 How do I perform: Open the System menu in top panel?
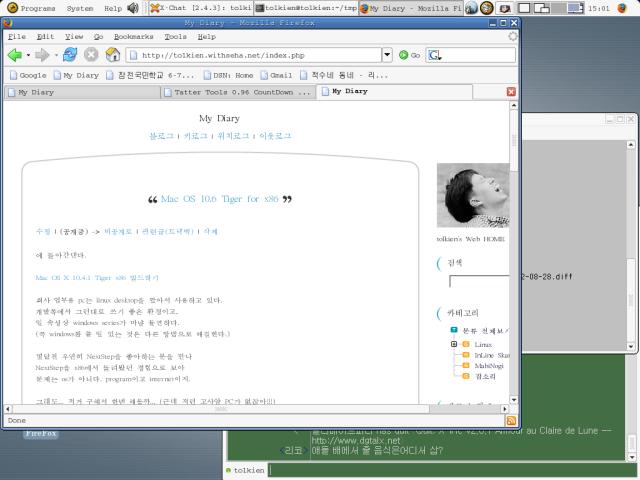(x=80, y=8)
